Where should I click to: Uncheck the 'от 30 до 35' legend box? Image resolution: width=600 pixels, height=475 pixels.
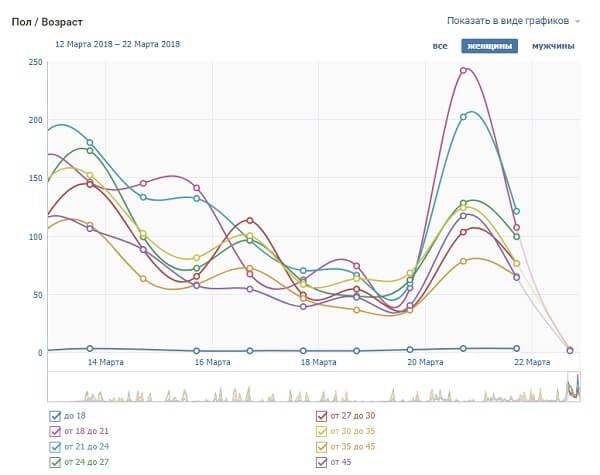[322, 431]
